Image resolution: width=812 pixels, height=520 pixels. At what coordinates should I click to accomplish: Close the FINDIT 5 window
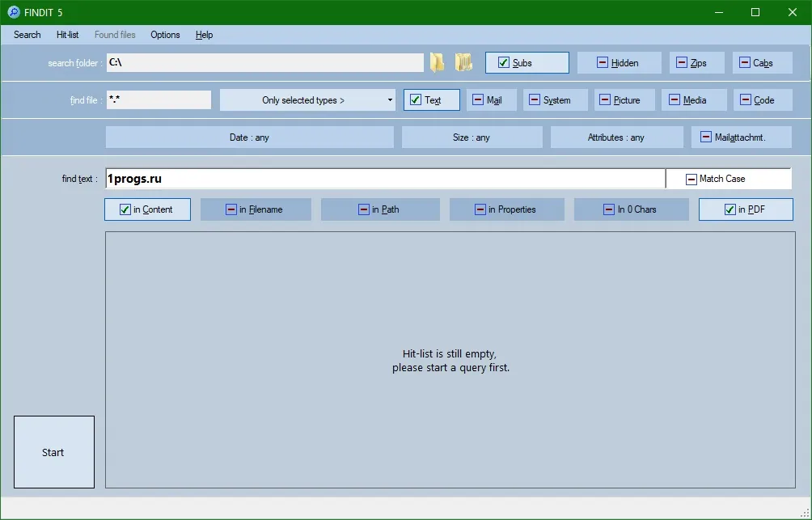point(793,12)
